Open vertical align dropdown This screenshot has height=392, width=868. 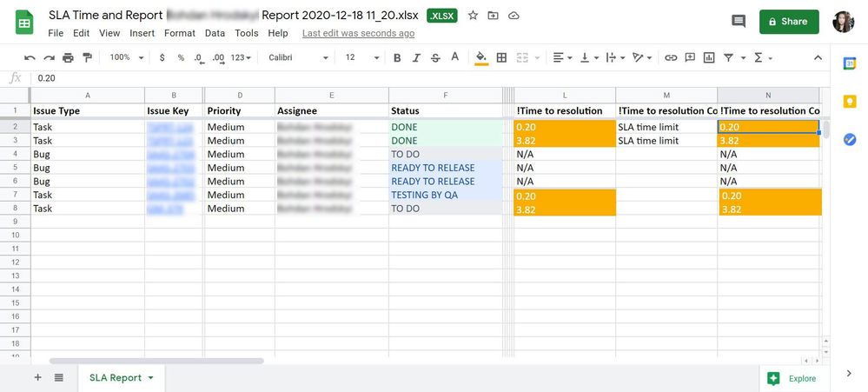(x=589, y=57)
